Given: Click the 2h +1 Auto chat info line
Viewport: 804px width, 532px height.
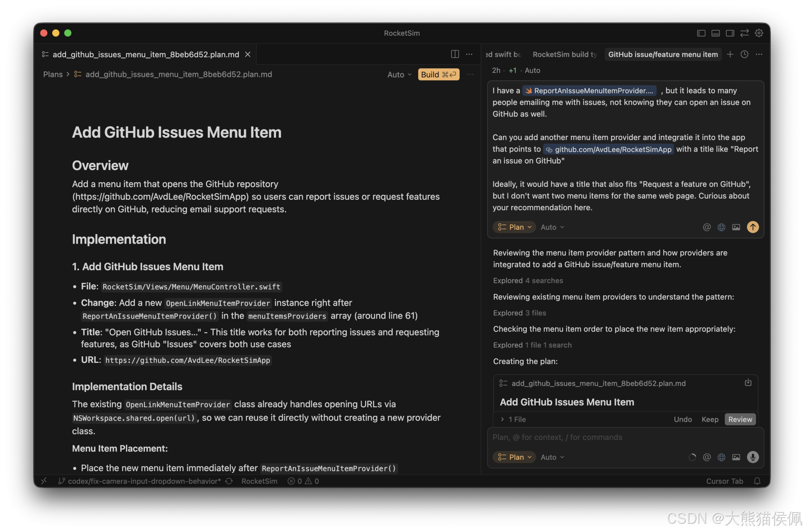Looking at the screenshot, I should [x=516, y=71].
